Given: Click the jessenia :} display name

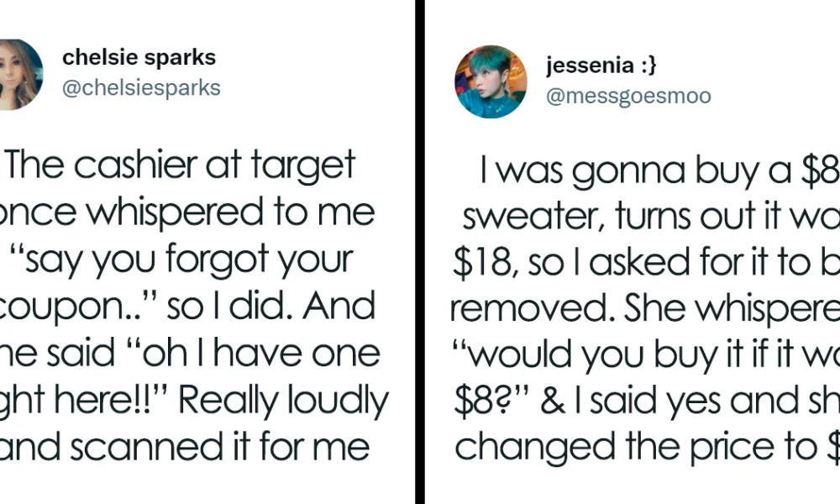Looking at the screenshot, I should click(601, 65).
